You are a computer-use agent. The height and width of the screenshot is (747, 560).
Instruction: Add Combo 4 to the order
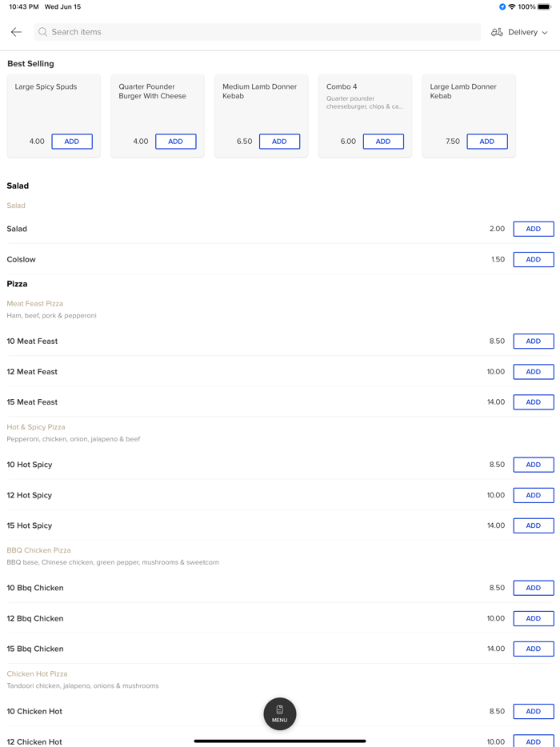point(383,142)
